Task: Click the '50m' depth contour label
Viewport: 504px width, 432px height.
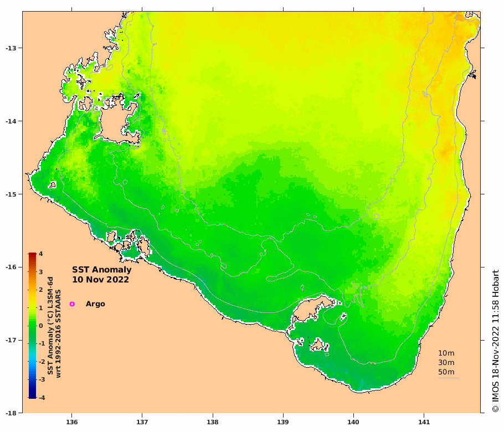Action: click(x=446, y=372)
